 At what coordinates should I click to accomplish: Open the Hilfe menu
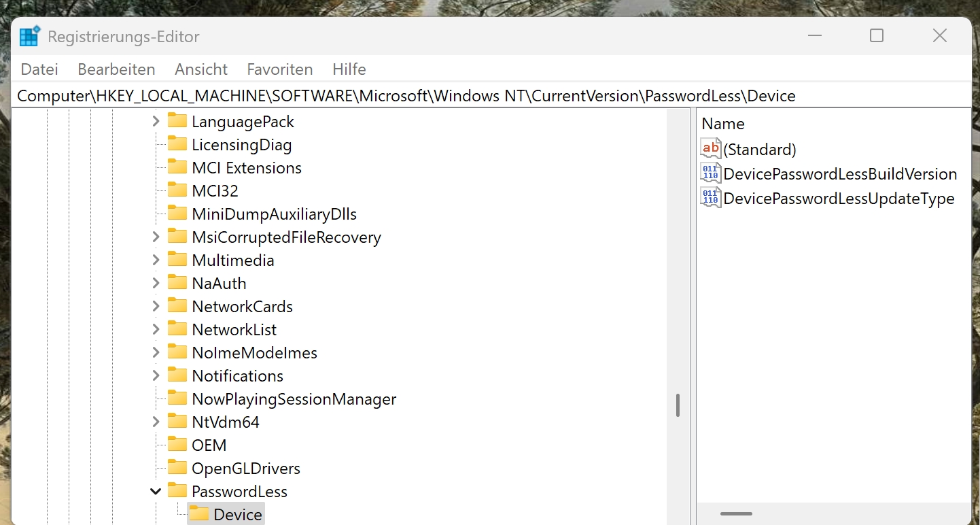tap(349, 69)
